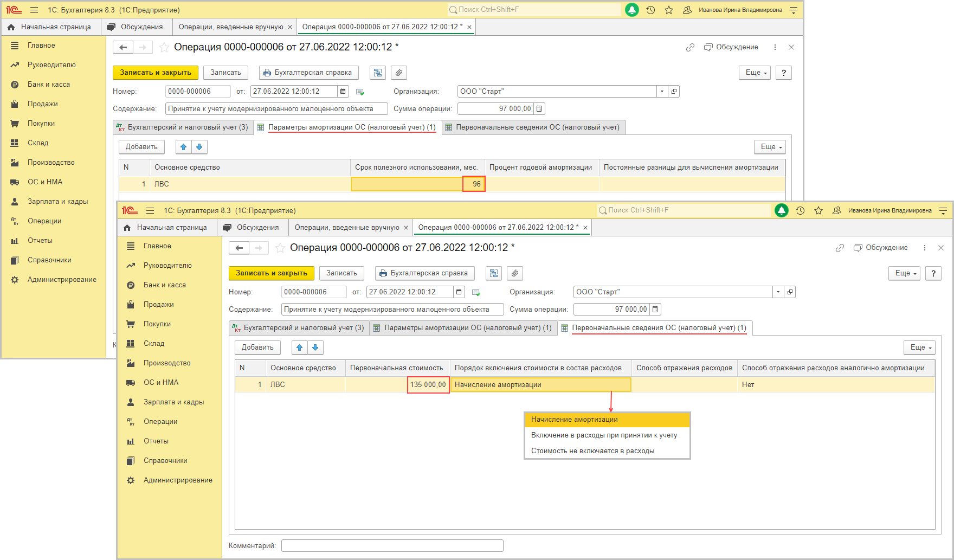Image resolution: width=954 pixels, height=560 pixels.
Task: Open the calendar picker in the front window
Action: point(459,292)
